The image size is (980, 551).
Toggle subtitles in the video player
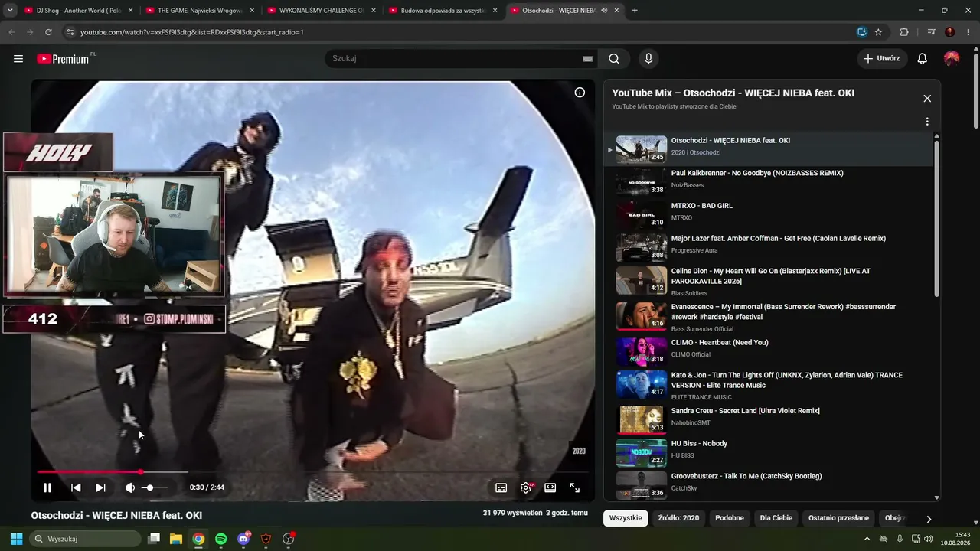tap(501, 487)
